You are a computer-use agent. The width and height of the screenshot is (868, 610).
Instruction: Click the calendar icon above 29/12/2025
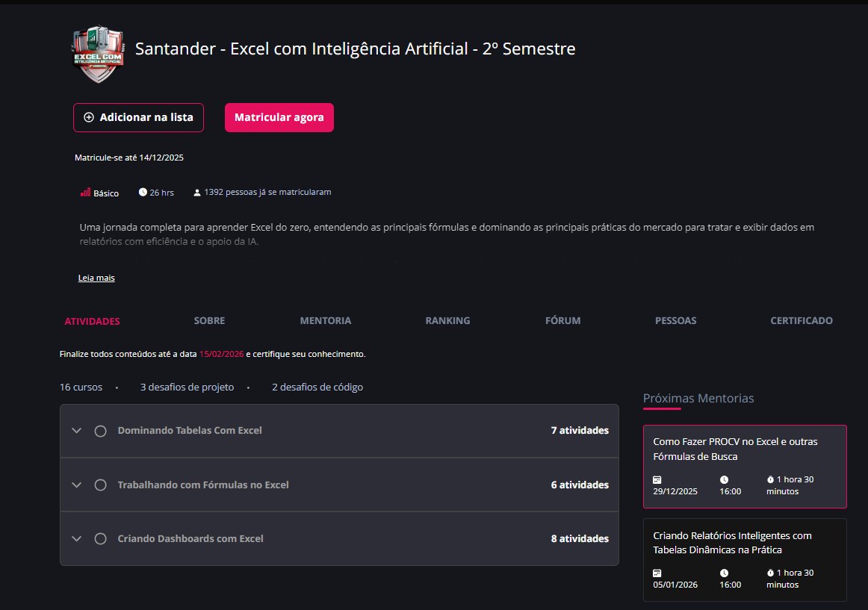click(x=657, y=479)
